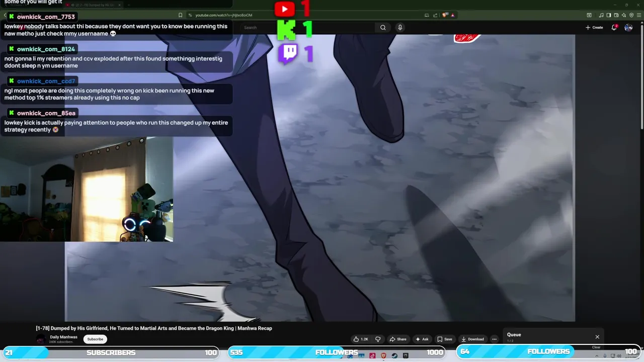The width and height of the screenshot is (644, 362).
Task: Subscribe to the Daily Manhwas channel
Action: 95,339
